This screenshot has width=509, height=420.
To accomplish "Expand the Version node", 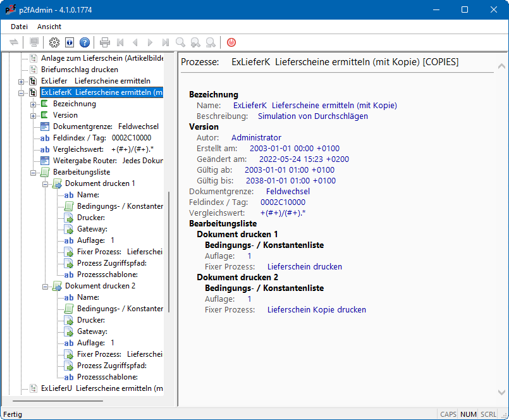I will [x=34, y=115].
